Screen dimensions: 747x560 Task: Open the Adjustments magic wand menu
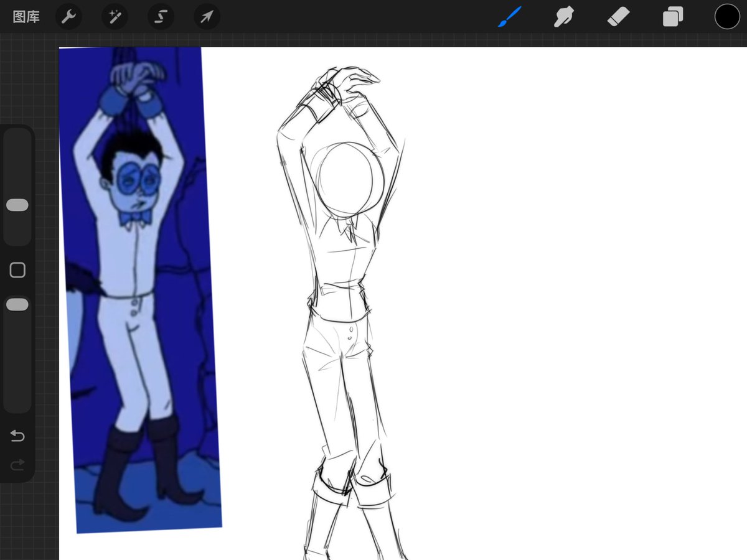[115, 17]
